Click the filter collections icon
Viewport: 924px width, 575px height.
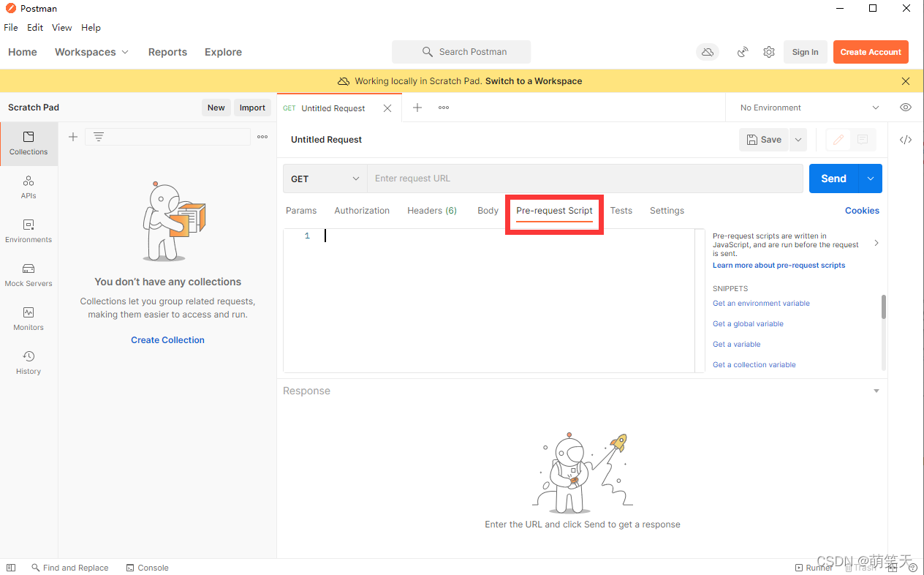pos(99,137)
